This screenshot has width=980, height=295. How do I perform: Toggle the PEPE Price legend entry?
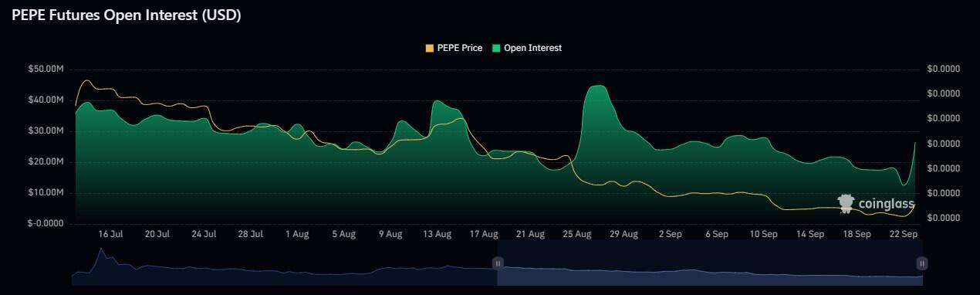tap(454, 48)
